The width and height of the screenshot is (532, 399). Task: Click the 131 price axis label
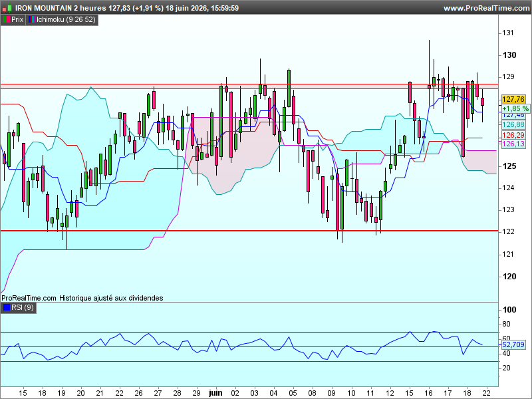click(x=508, y=33)
